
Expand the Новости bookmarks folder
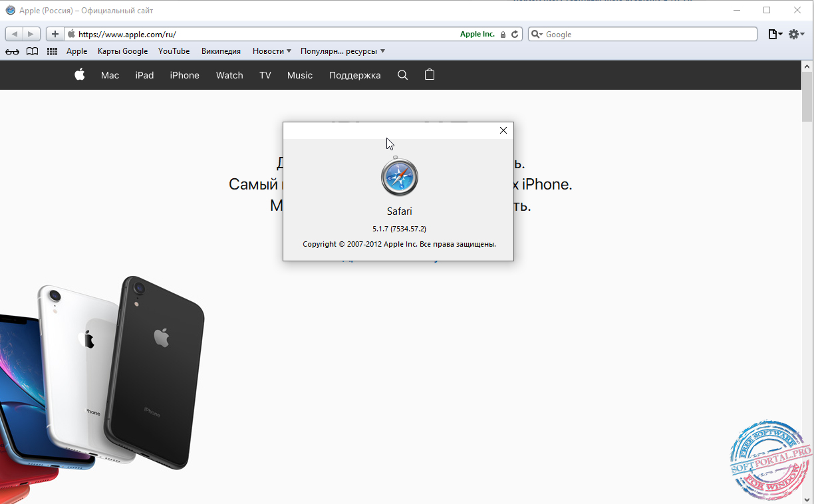(x=271, y=51)
